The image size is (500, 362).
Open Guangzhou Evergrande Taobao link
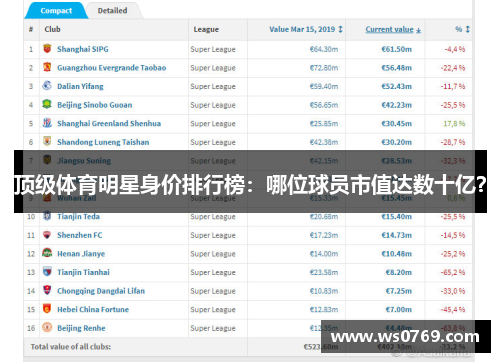tap(112, 68)
